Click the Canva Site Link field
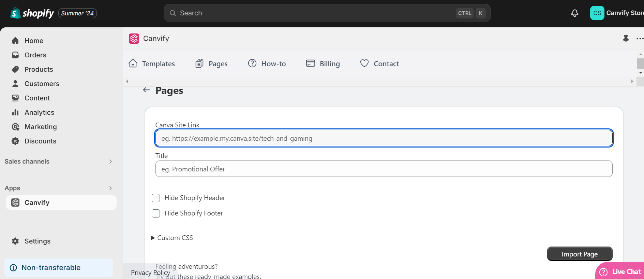 [384, 138]
